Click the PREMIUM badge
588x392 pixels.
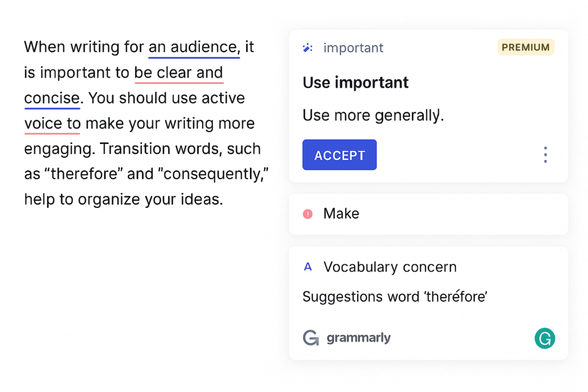525,48
